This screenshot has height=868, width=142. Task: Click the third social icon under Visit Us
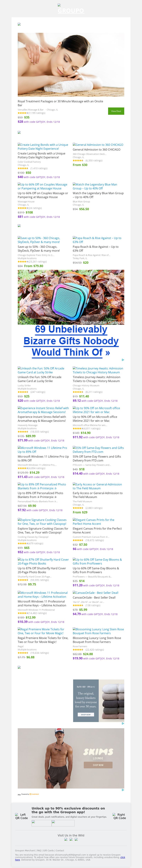pos(76,839)
